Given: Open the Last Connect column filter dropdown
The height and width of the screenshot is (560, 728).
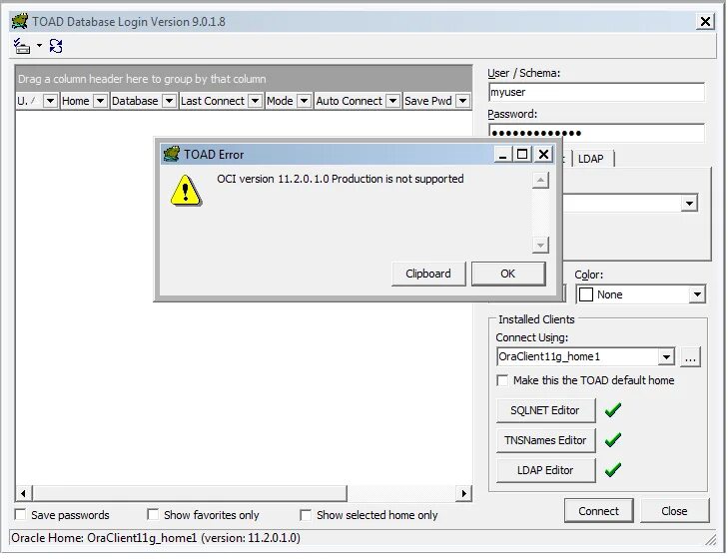Looking at the screenshot, I should [x=255, y=101].
